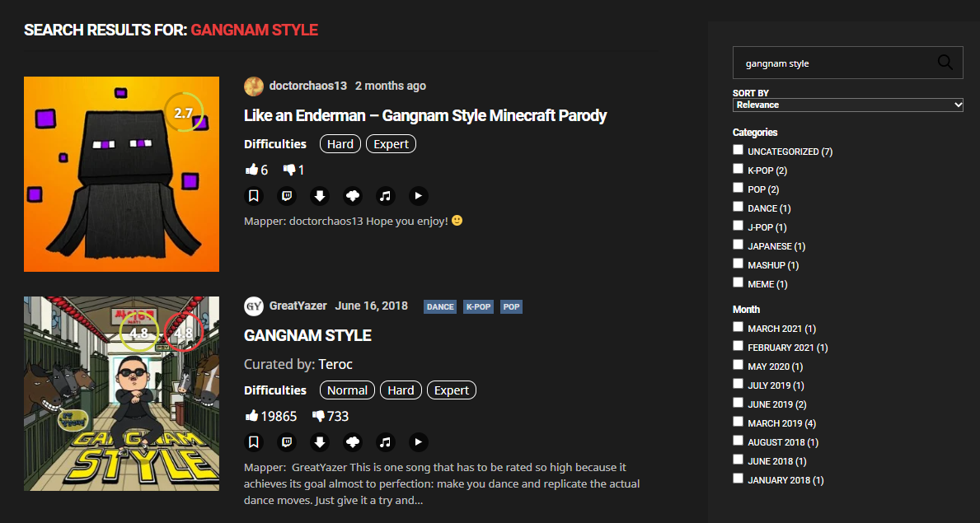Screen dimensions: 980x523
Task: Select Expert difficulty on Like an Enderman
Action: point(391,144)
